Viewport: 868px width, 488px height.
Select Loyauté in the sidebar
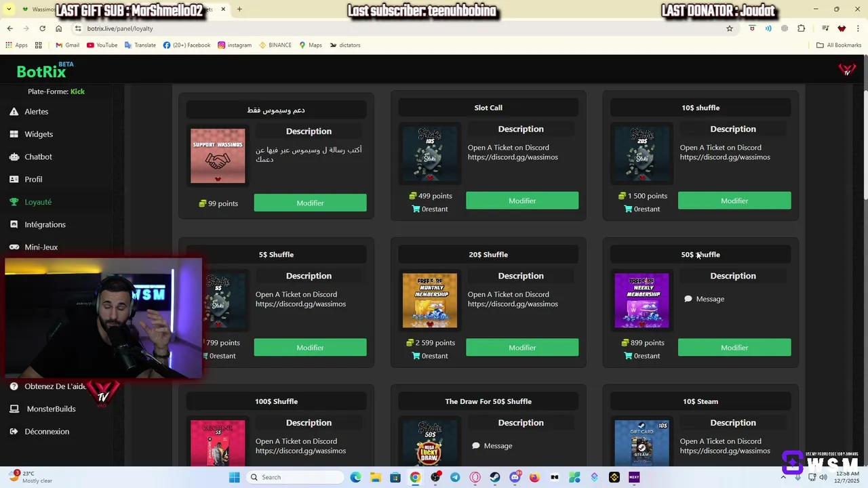click(x=38, y=202)
